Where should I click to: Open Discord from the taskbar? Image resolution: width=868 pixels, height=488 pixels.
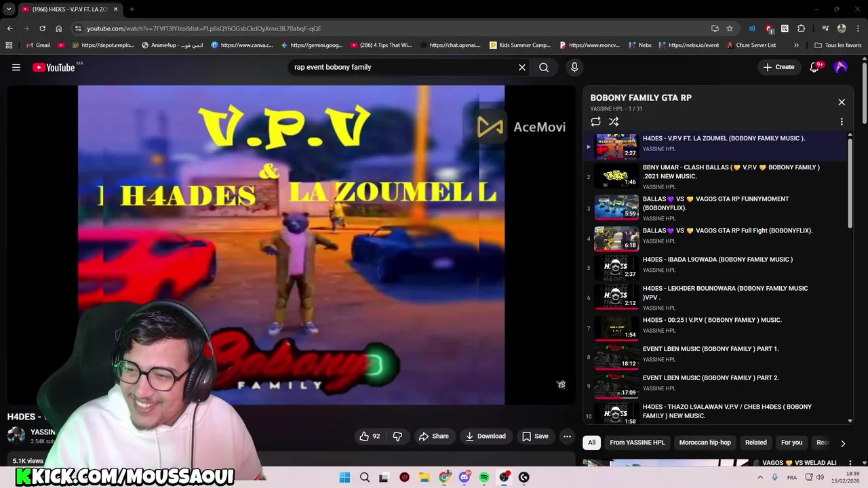pos(465,477)
